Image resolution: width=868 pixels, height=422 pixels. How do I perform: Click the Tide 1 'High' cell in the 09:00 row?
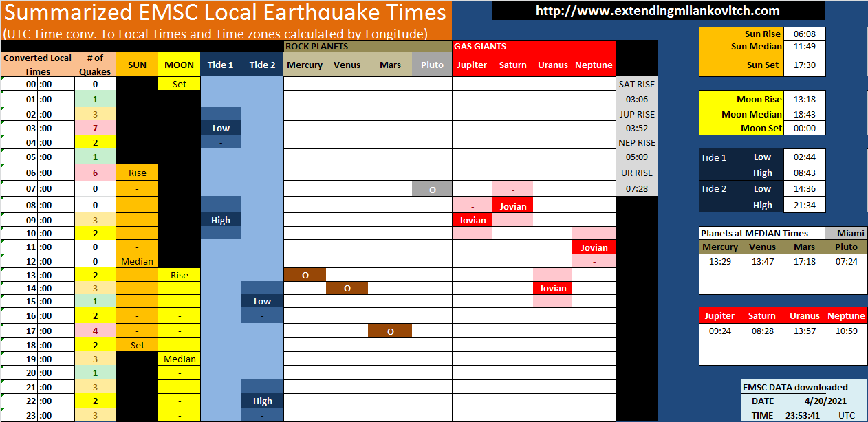(221, 220)
